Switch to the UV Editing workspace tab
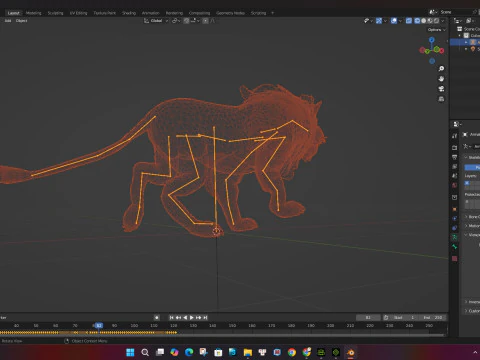 pos(78,13)
